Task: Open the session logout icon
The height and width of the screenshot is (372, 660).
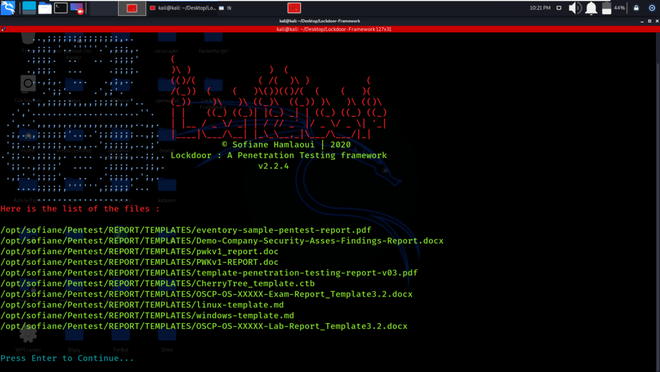Action: (652, 8)
